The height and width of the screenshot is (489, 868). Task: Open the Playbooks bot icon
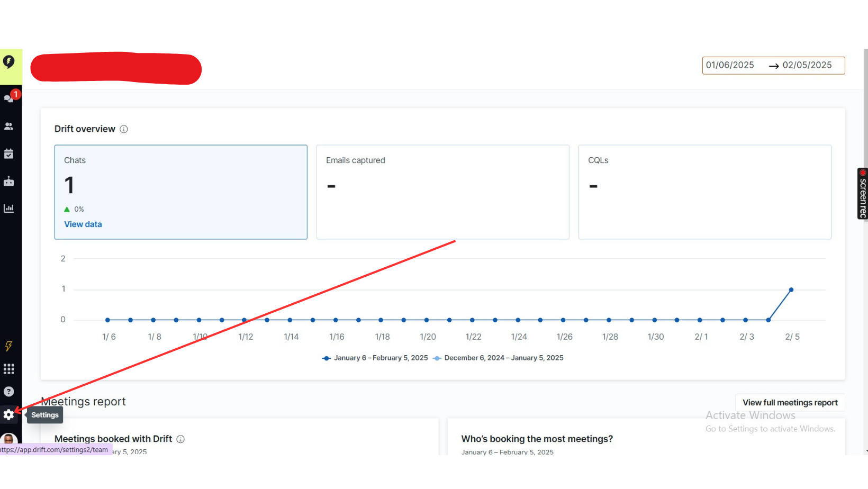tap(9, 182)
